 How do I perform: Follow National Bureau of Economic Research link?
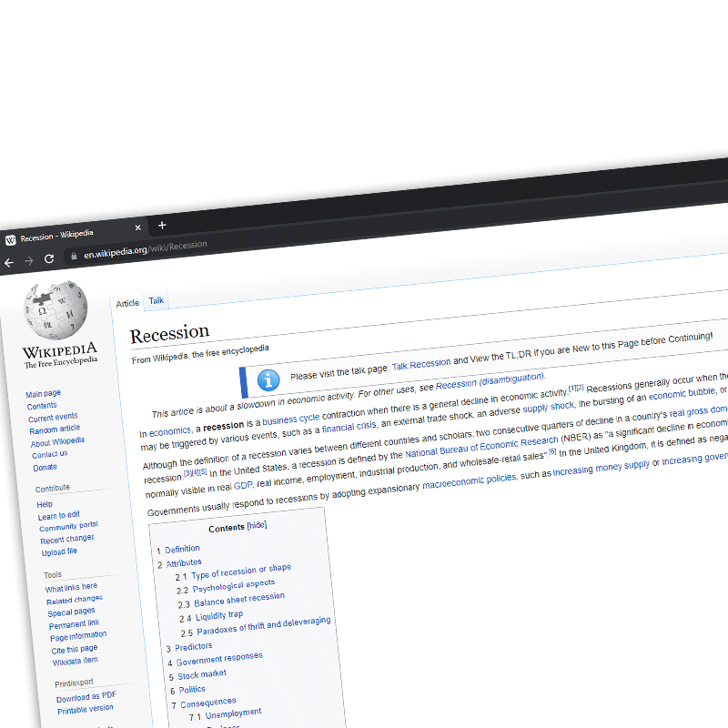482,447
